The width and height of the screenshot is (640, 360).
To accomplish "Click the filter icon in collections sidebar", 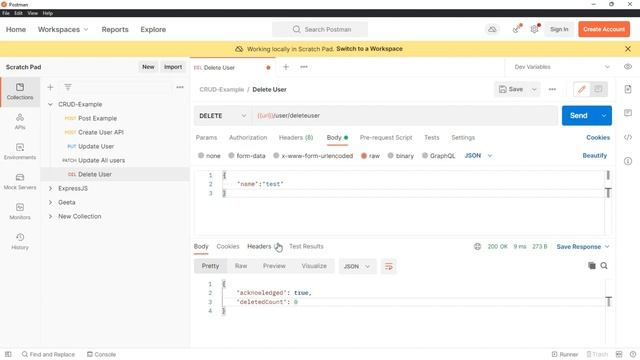I will coord(68,87).
